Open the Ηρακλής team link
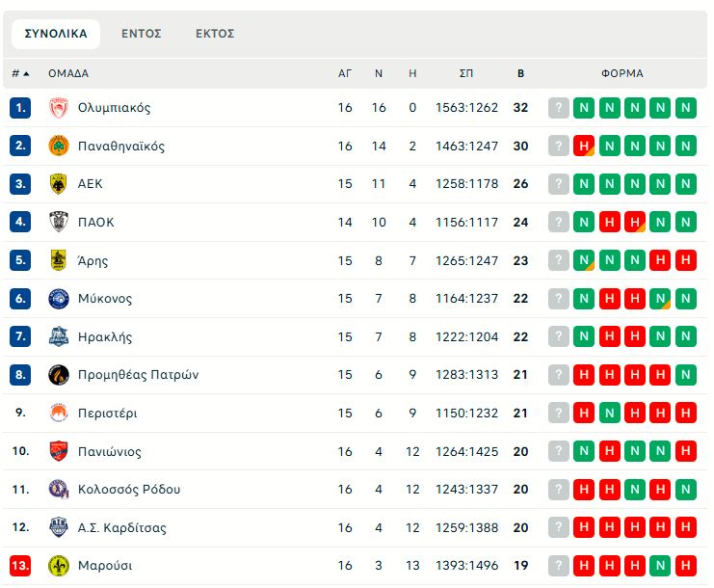The width and height of the screenshot is (714, 588). click(x=105, y=337)
